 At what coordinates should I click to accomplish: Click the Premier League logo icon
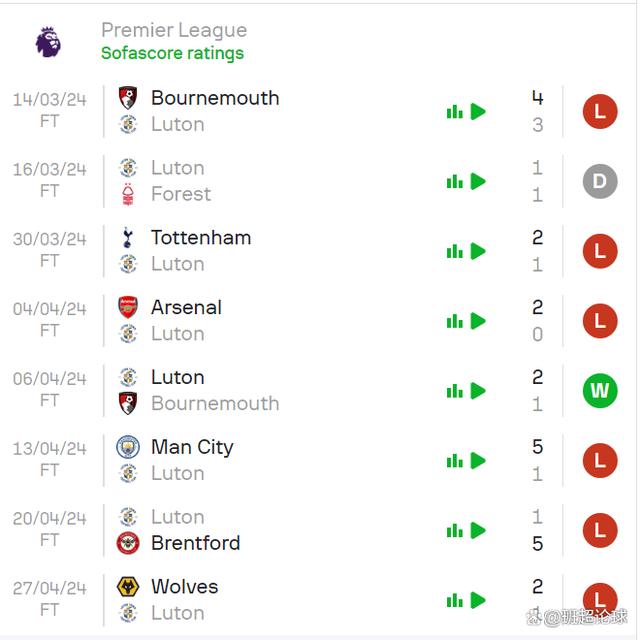[x=48, y=42]
